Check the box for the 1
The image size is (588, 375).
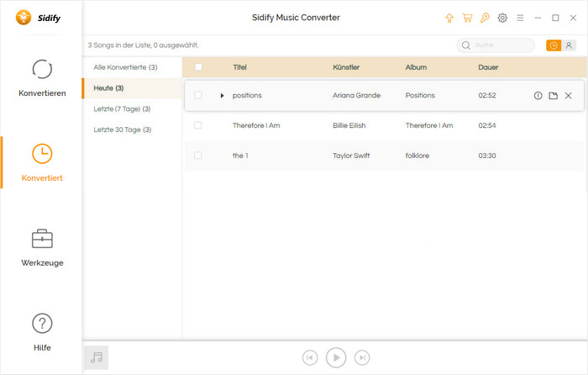coord(197,156)
